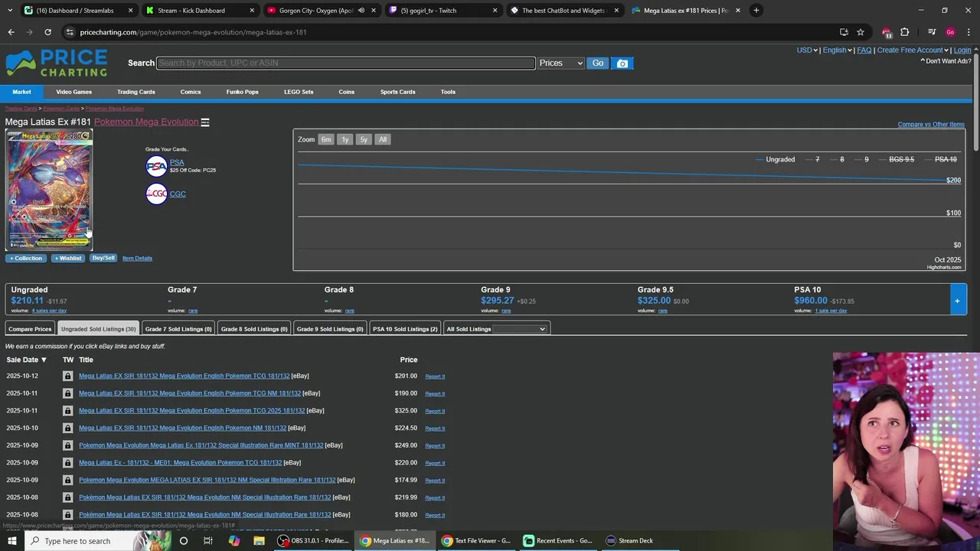980x551 pixels.
Task: Open a new browser tab
Action: (x=756, y=11)
